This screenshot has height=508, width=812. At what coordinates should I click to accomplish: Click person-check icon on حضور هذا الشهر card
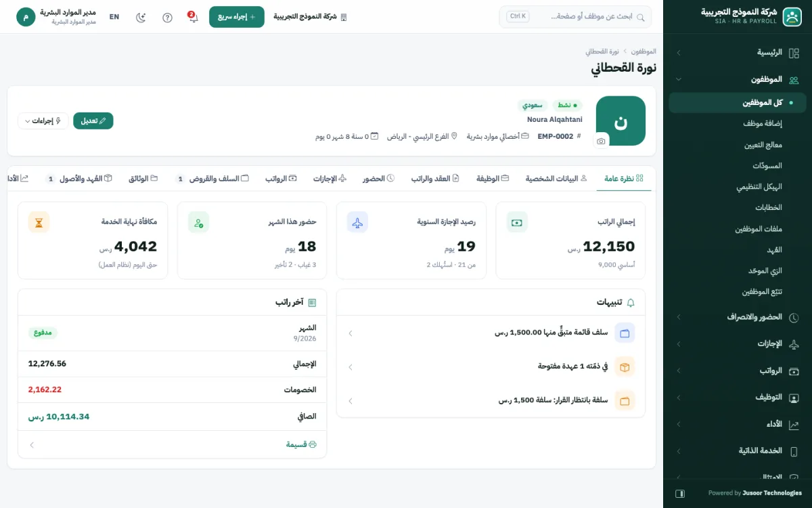pyautogui.click(x=198, y=222)
